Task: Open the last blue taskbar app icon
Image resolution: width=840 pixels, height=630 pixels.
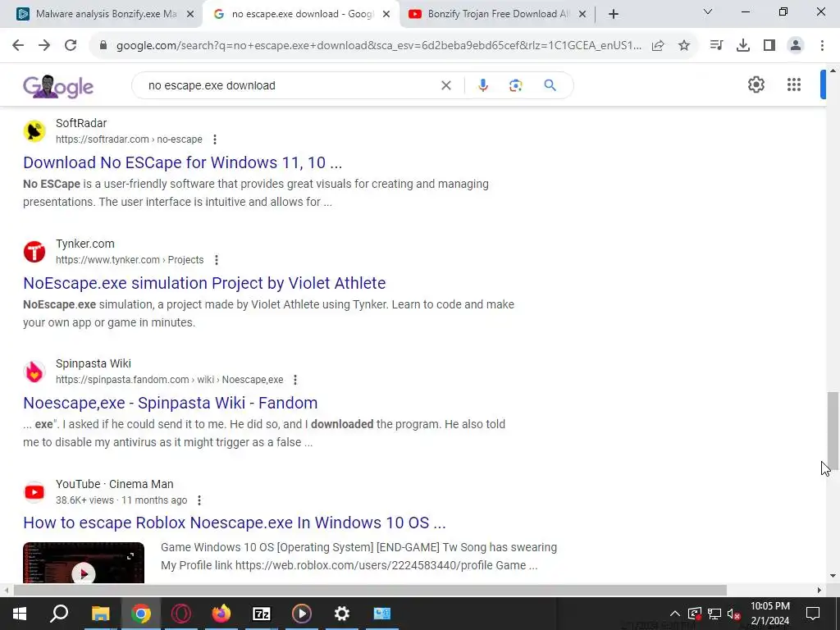Action: pyautogui.click(x=382, y=614)
